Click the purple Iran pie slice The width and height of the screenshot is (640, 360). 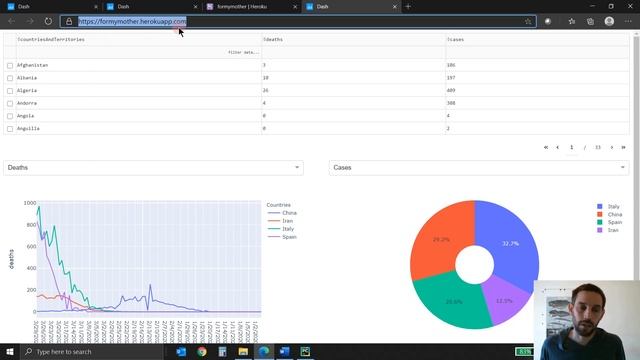(504, 300)
